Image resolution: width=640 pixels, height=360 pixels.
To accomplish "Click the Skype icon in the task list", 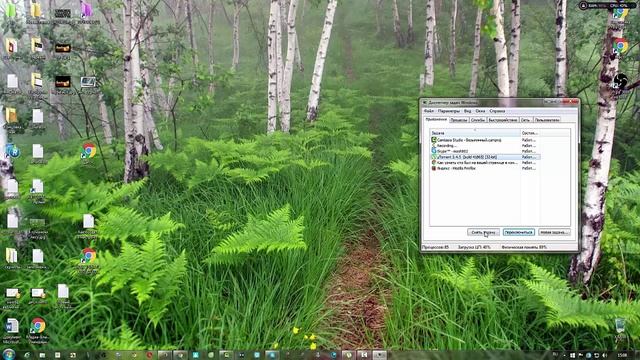I will pyautogui.click(x=433, y=151).
